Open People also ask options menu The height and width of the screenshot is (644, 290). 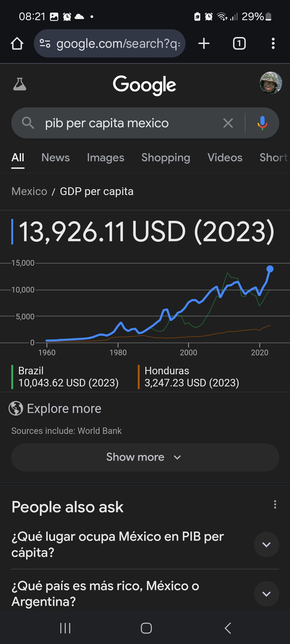click(x=275, y=504)
